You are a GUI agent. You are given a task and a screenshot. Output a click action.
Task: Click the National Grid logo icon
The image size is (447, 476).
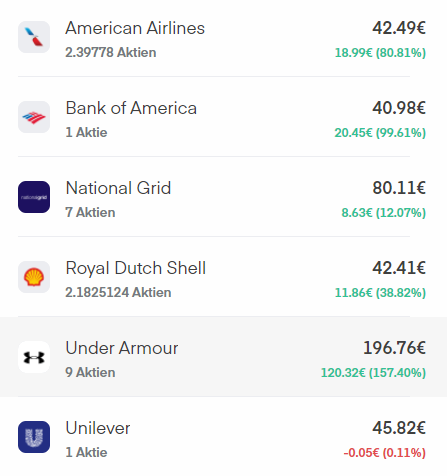34,197
